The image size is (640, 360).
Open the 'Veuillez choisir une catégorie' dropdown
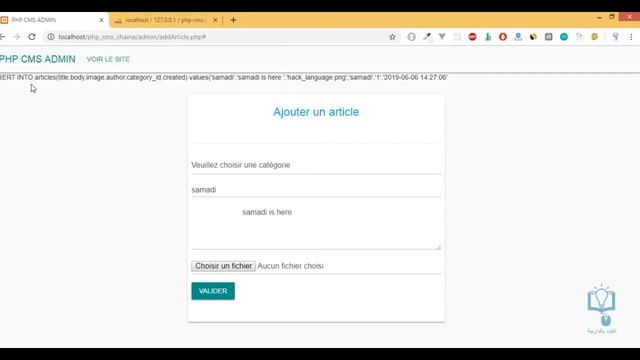point(316,165)
